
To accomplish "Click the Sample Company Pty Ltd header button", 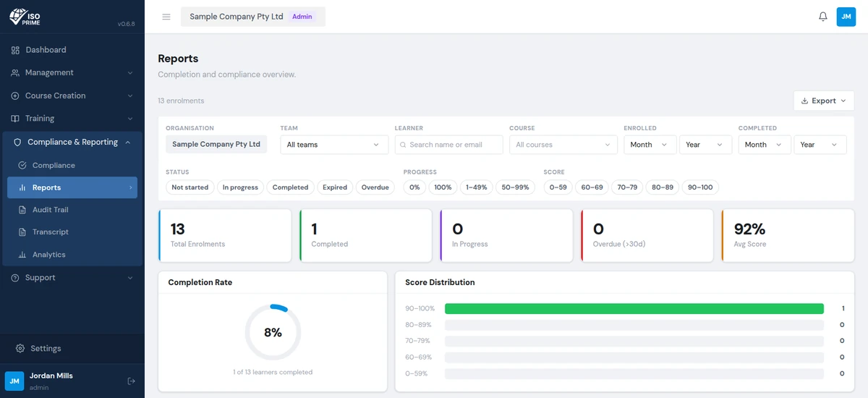I will click(253, 17).
